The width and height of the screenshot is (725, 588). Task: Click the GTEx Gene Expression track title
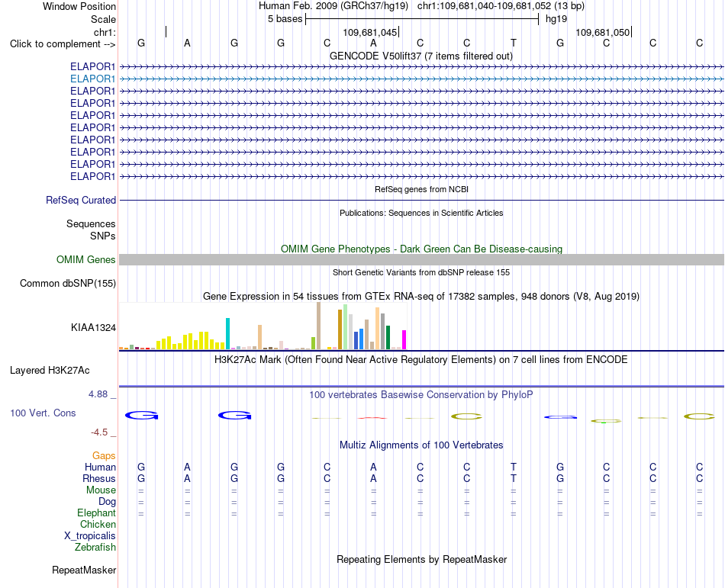[x=421, y=296]
